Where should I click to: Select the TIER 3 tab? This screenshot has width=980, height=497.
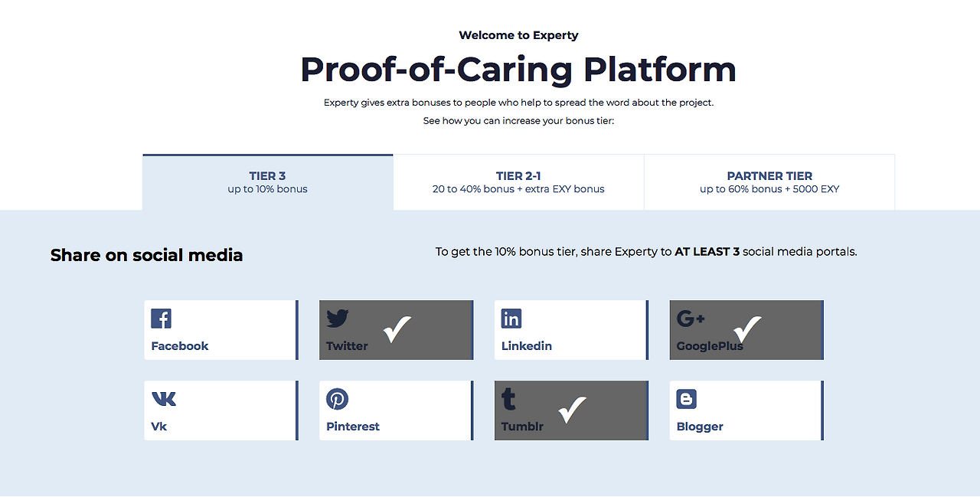coord(267,181)
